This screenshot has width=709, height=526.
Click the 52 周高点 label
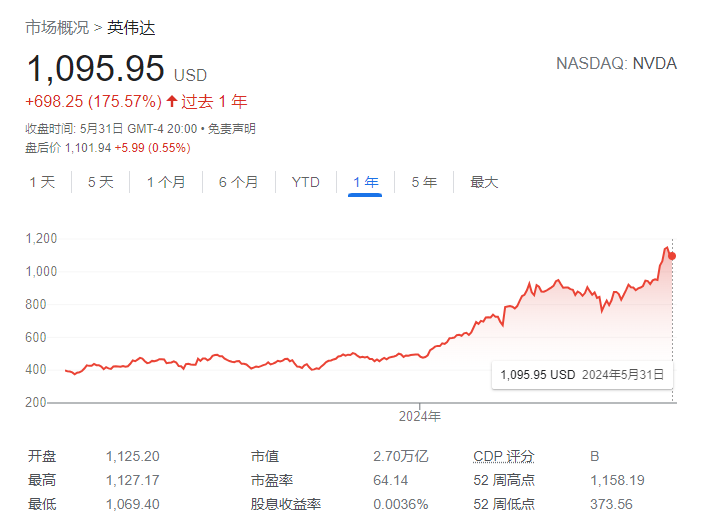[504, 480]
